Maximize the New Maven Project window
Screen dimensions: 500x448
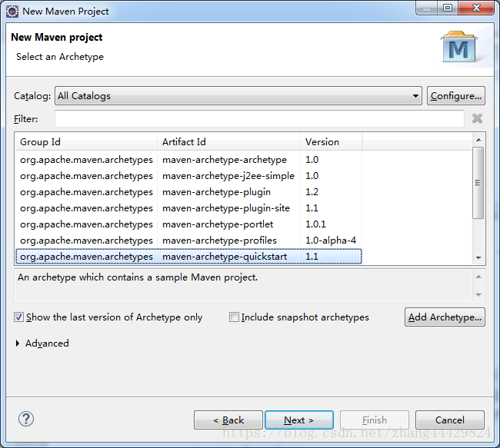[x=448, y=8]
